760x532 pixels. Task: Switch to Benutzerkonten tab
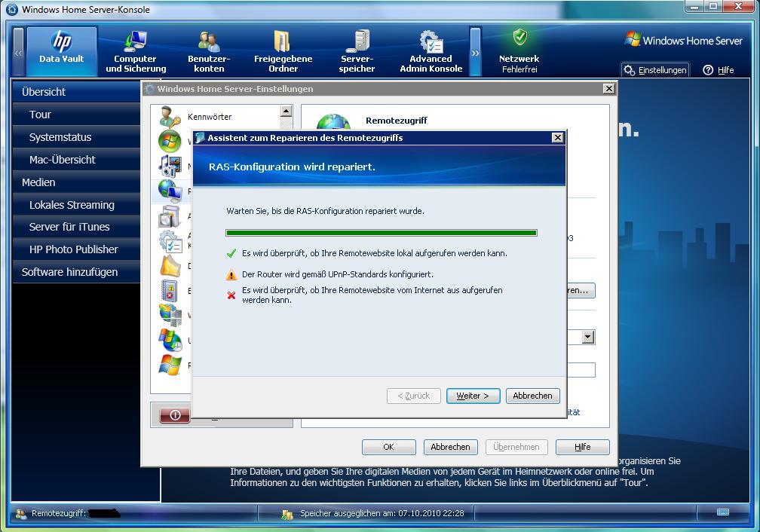[x=209, y=51]
